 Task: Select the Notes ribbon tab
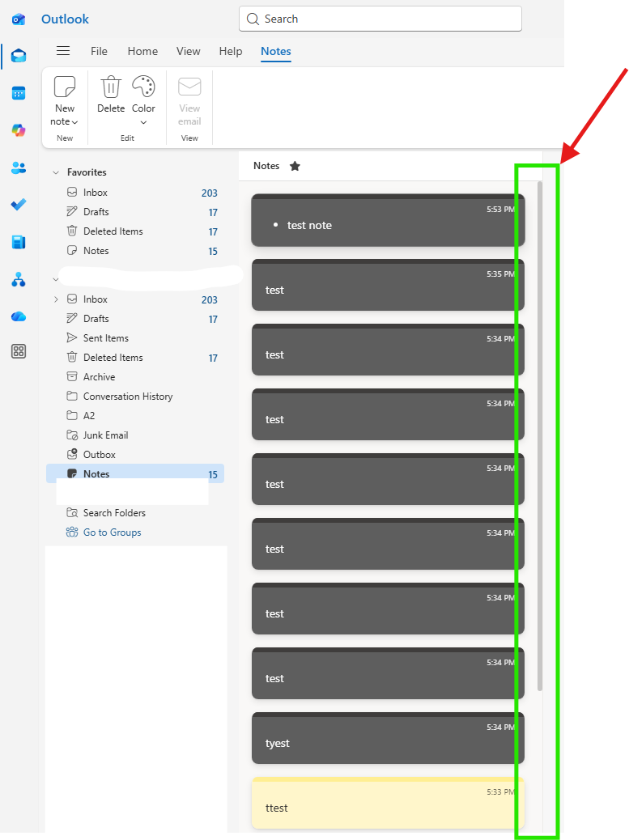click(x=276, y=52)
